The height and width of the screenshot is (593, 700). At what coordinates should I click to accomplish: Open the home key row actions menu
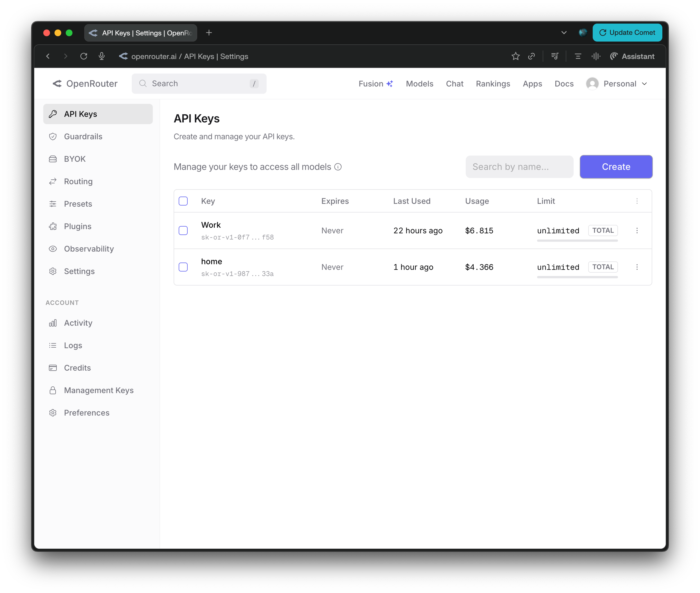tap(637, 267)
